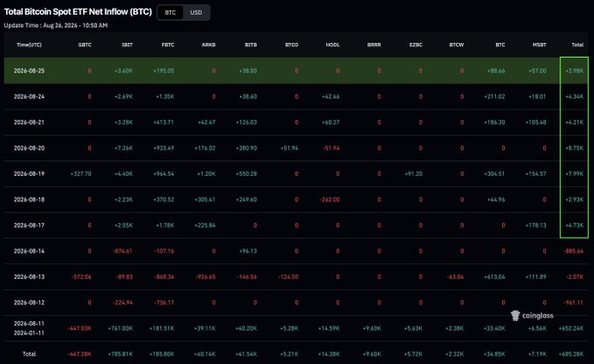Click the +211.02 value for 2026-08-24
Image resolution: width=594 pixels, height=364 pixels.
click(x=494, y=96)
